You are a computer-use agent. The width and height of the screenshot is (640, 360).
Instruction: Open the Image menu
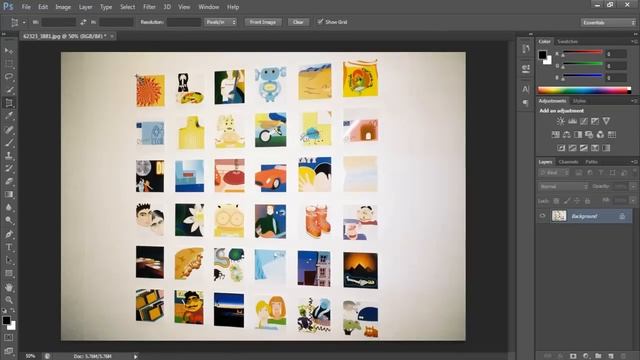(x=63, y=7)
